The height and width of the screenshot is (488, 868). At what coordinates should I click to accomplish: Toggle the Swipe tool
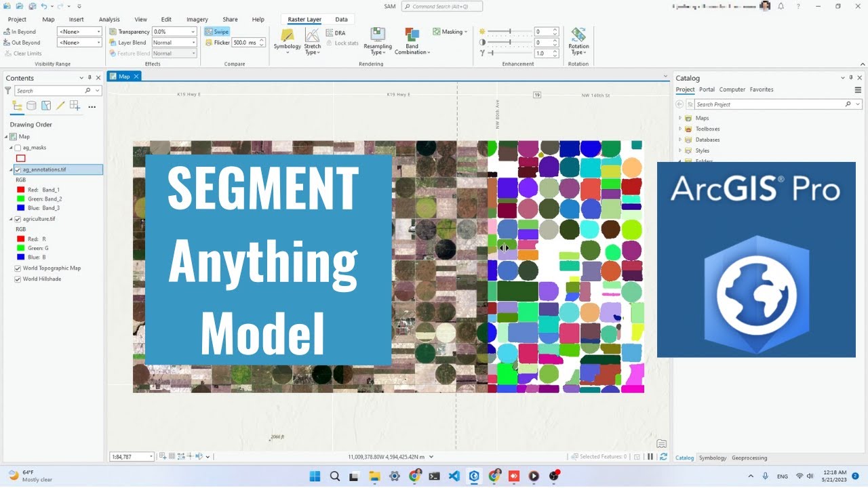[x=217, y=32]
